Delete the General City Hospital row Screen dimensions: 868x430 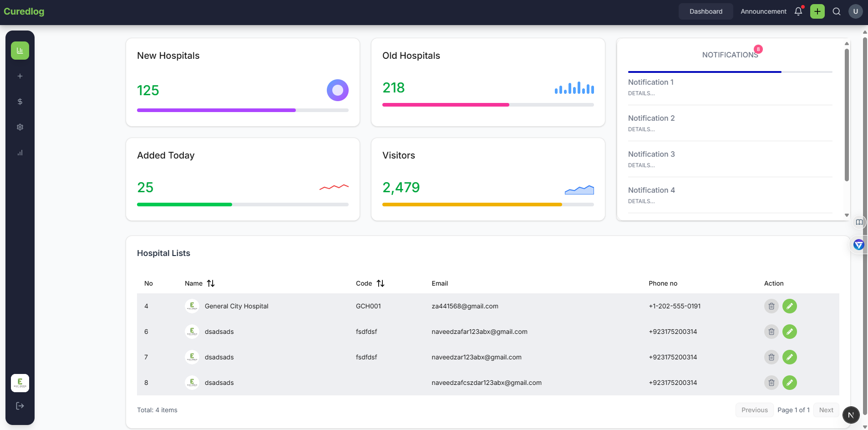771,306
